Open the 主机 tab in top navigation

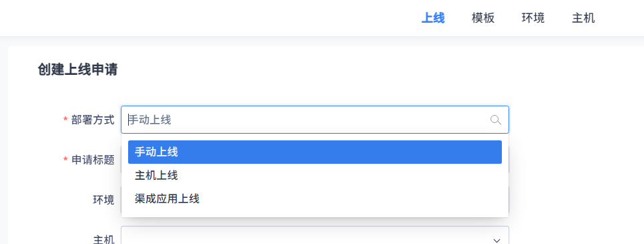583,18
